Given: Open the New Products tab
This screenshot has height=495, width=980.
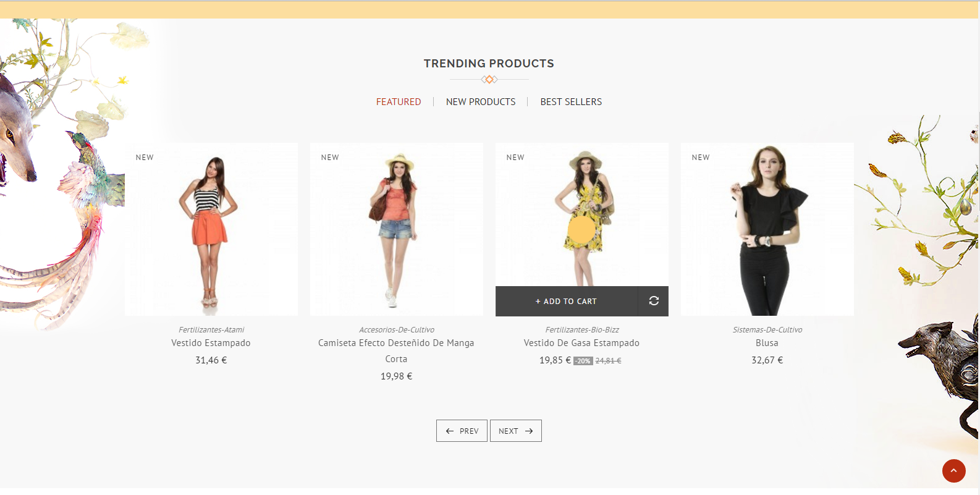Looking at the screenshot, I should tap(481, 102).
